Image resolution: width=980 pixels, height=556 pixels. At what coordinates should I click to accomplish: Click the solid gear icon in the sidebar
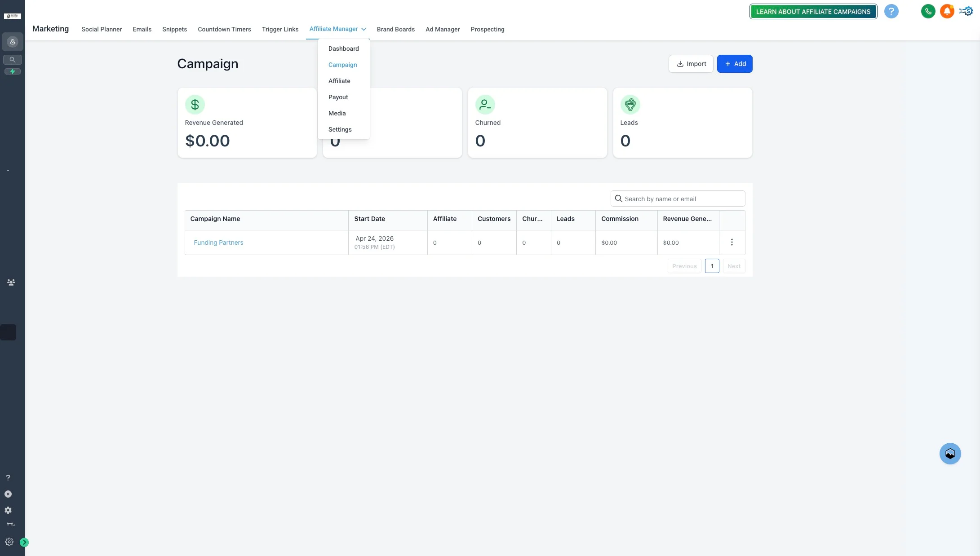click(x=8, y=510)
